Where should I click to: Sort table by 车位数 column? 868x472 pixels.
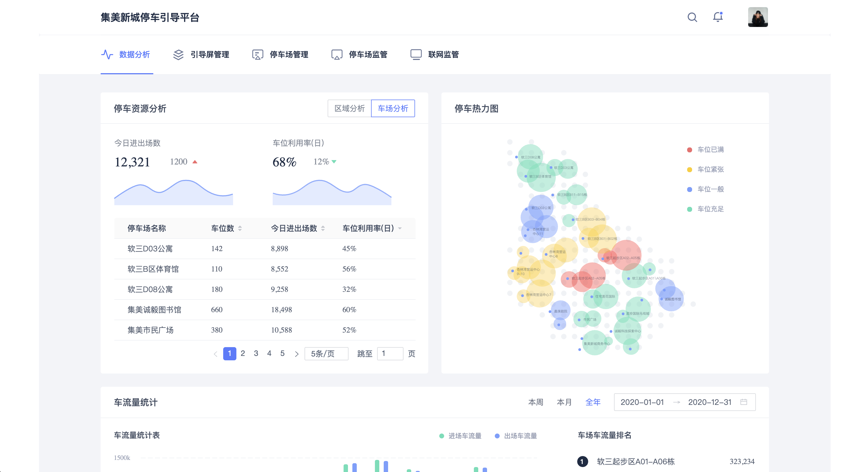(x=240, y=228)
